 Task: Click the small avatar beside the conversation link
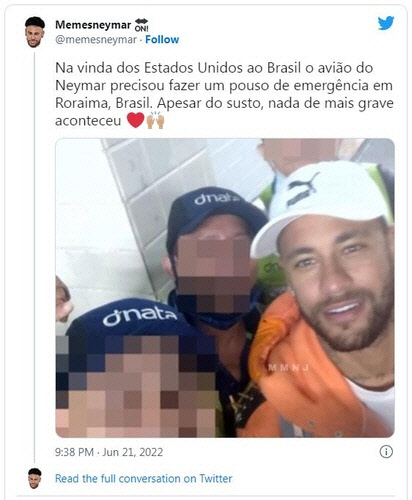[x=35, y=478]
